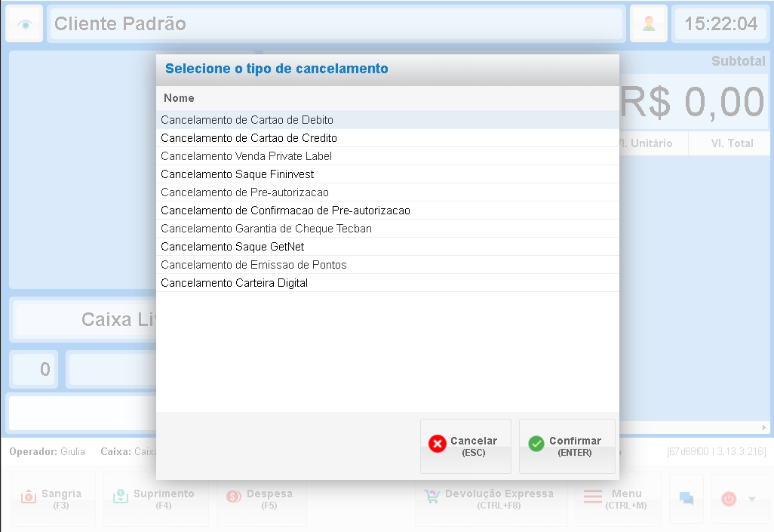Choose Cancelamento Venda Private Label
Viewport: 774px width, 532px height.
click(388, 156)
